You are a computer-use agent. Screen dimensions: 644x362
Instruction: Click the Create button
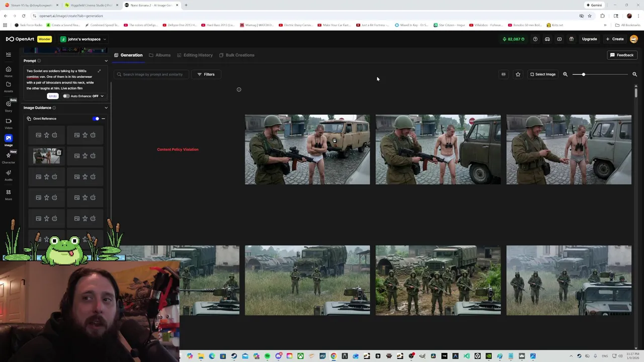pyautogui.click(x=615, y=39)
